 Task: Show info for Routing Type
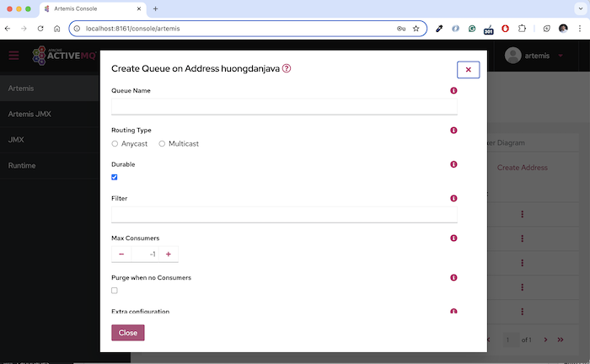pyautogui.click(x=453, y=130)
